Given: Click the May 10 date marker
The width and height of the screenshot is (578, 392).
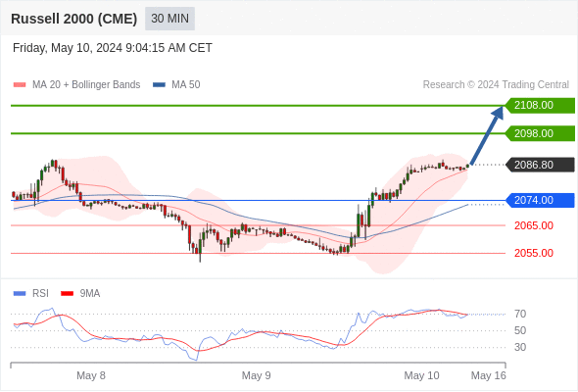Looking at the screenshot, I should click(421, 375).
